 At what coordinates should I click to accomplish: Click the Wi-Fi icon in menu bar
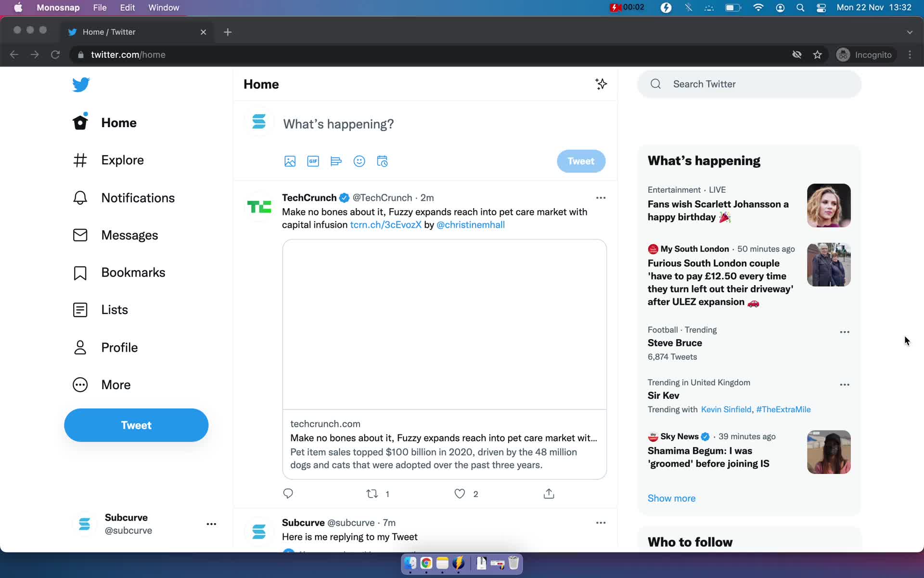pos(758,8)
